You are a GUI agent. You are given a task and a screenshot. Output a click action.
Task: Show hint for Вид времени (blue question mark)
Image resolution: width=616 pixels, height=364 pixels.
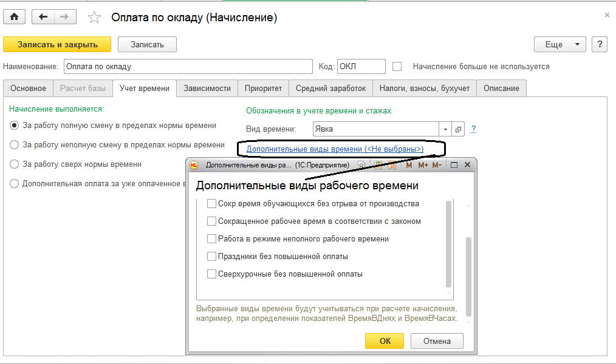coord(473,129)
